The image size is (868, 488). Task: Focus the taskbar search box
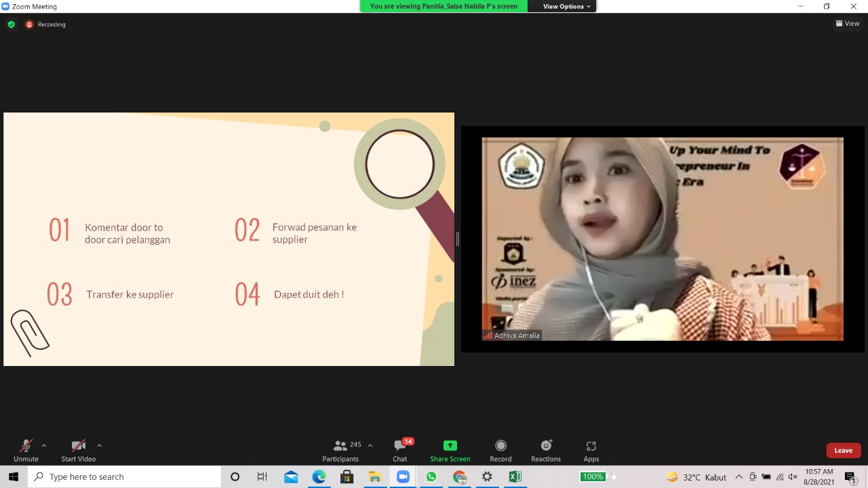125,476
